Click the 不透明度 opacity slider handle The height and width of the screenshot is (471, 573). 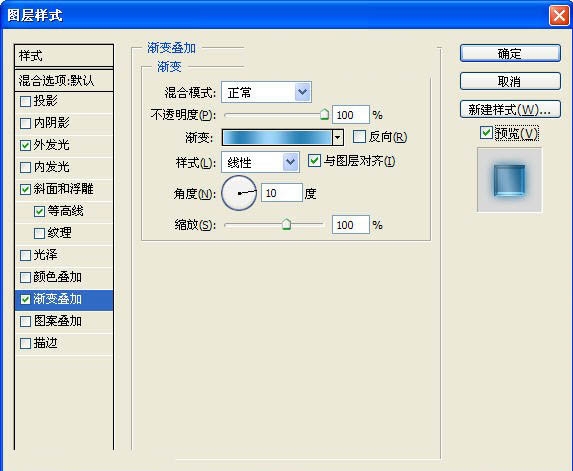(x=324, y=114)
